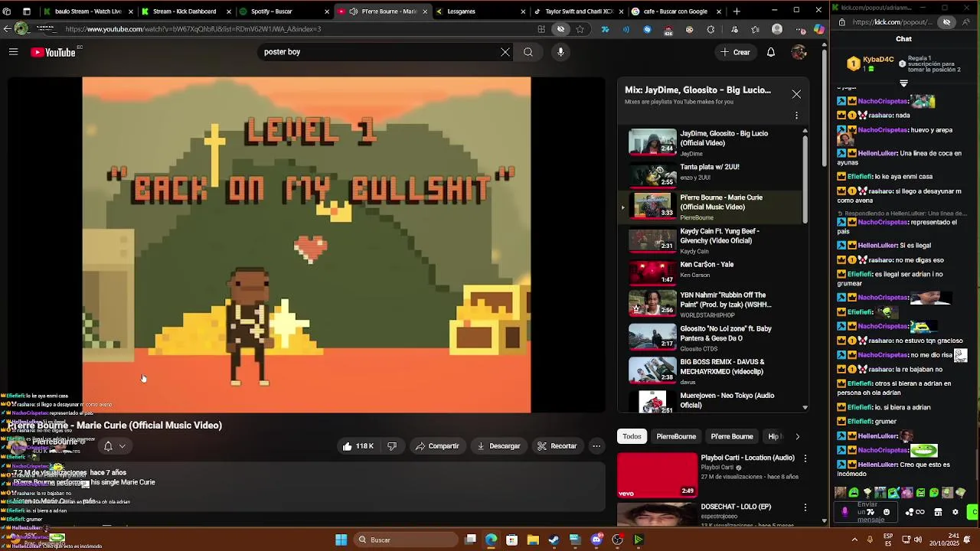
Task: Expand system tray hidden icons chevron
Action: pos(855,540)
